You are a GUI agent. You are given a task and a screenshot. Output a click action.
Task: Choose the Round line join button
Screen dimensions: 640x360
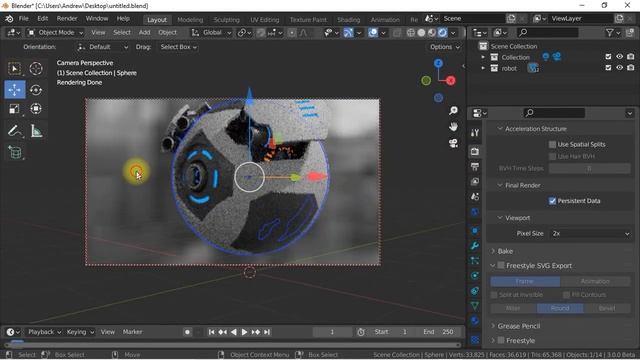[560, 308]
